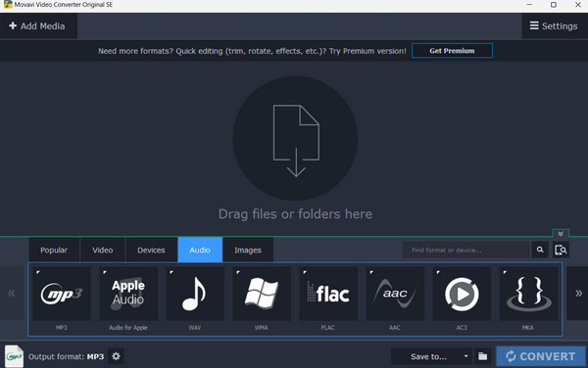Screen dimensions: 588x368
Task: Expand Apple Audio preset corner arrow
Action: tap(105, 272)
